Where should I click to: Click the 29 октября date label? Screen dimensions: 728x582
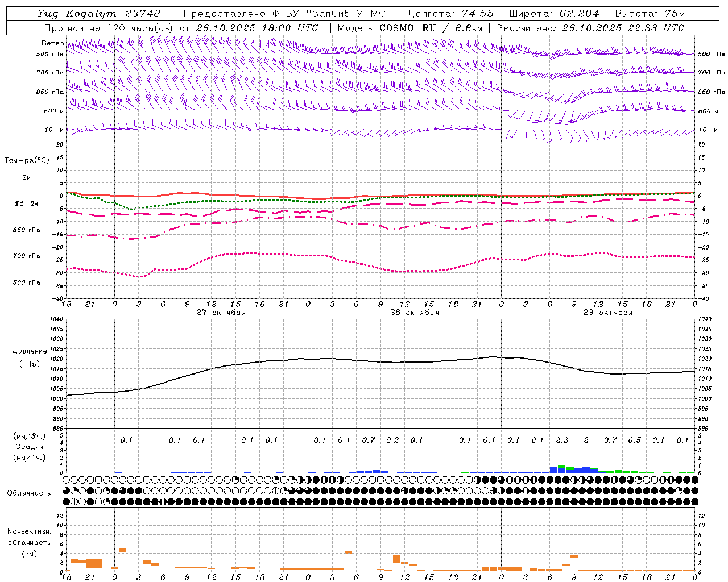608,313
